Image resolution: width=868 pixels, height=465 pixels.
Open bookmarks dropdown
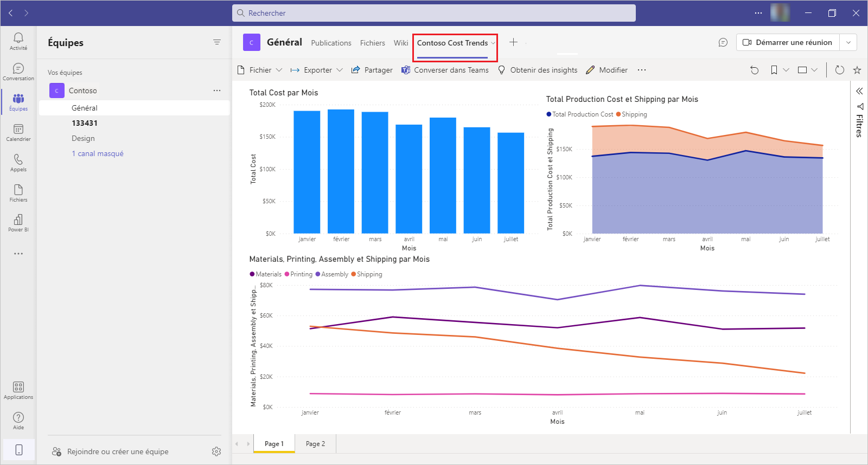[780, 70]
